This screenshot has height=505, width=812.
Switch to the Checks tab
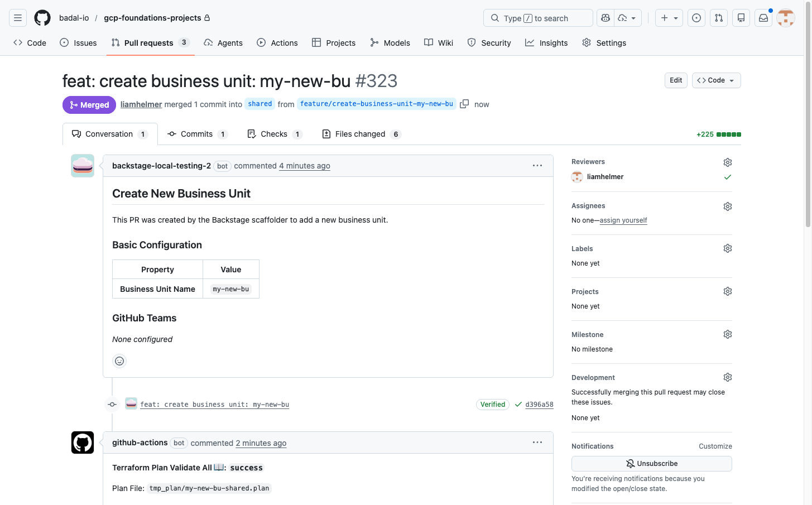click(275, 134)
